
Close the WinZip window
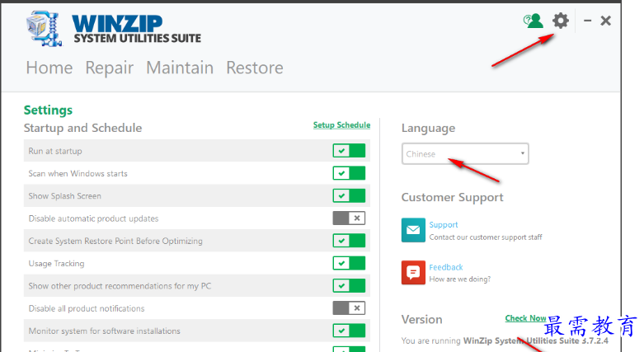coord(605,21)
